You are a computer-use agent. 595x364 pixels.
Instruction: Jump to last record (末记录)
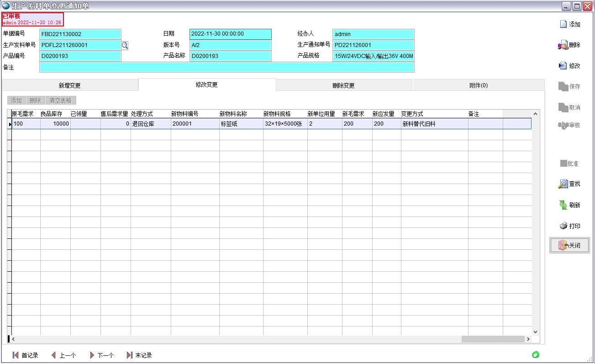130,355
